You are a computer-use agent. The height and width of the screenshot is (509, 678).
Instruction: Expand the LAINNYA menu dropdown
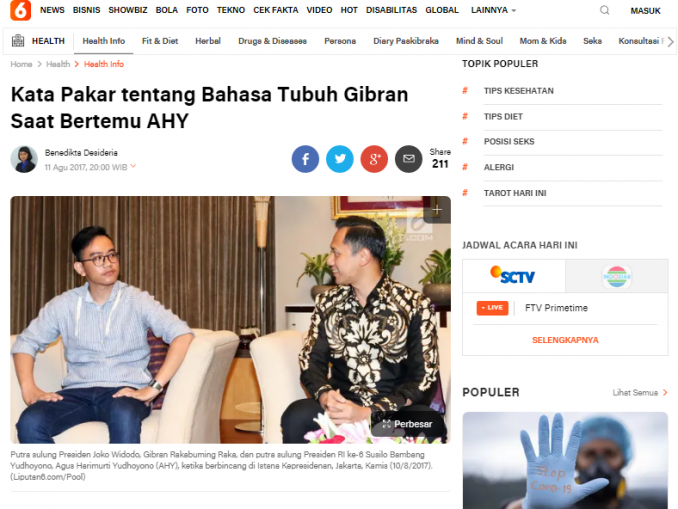[493, 10]
